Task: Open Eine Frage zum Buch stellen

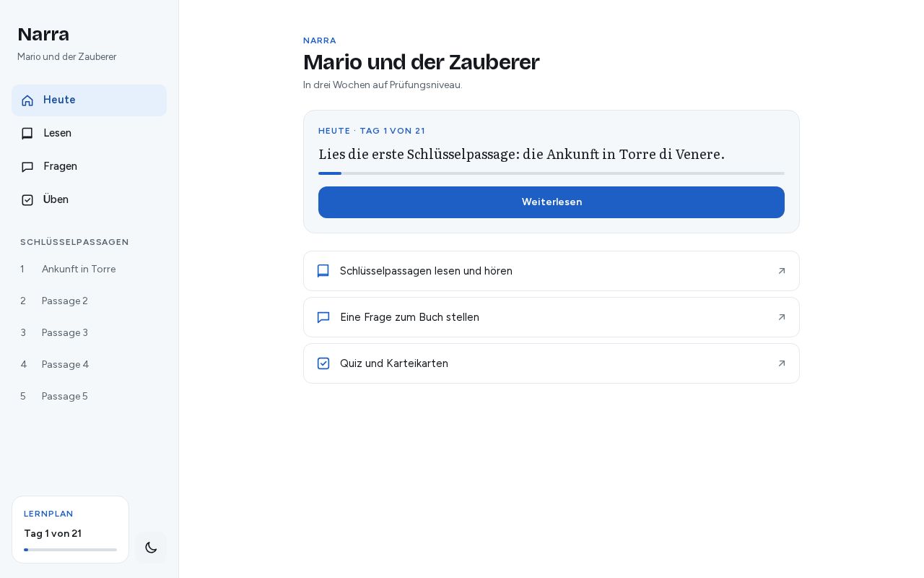Action: click(x=552, y=317)
